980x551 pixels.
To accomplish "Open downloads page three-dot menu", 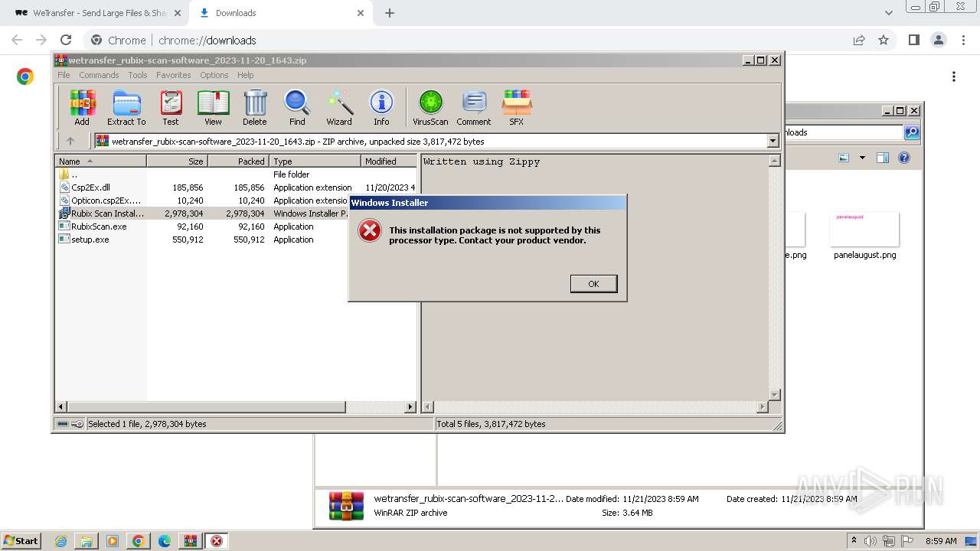I will [954, 77].
